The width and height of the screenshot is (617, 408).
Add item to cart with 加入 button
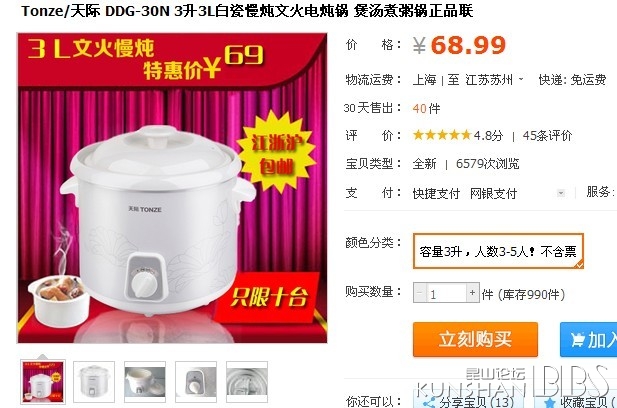[589, 340]
